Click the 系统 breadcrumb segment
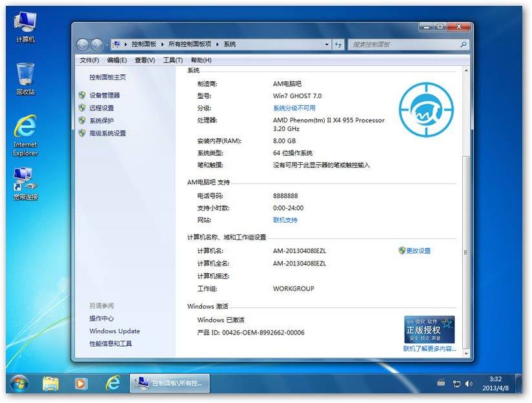The height and width of the screenshot is (403, 532). pos(230,44)
